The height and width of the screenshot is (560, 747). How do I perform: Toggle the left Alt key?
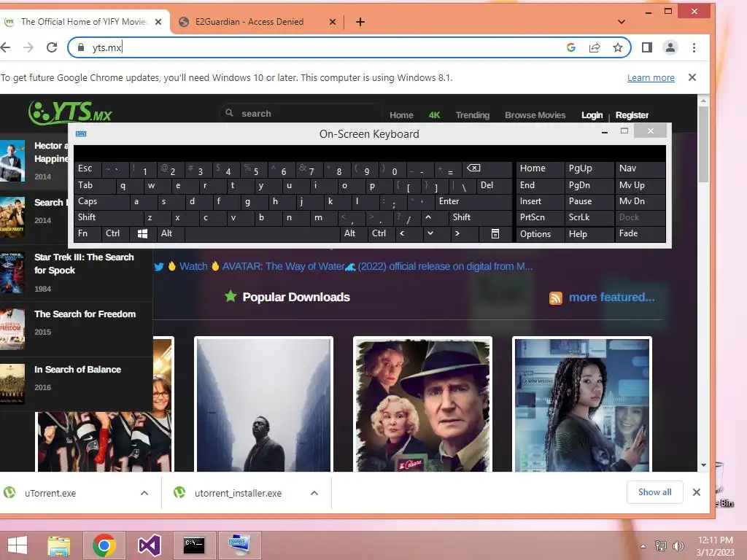pos(170,233)
